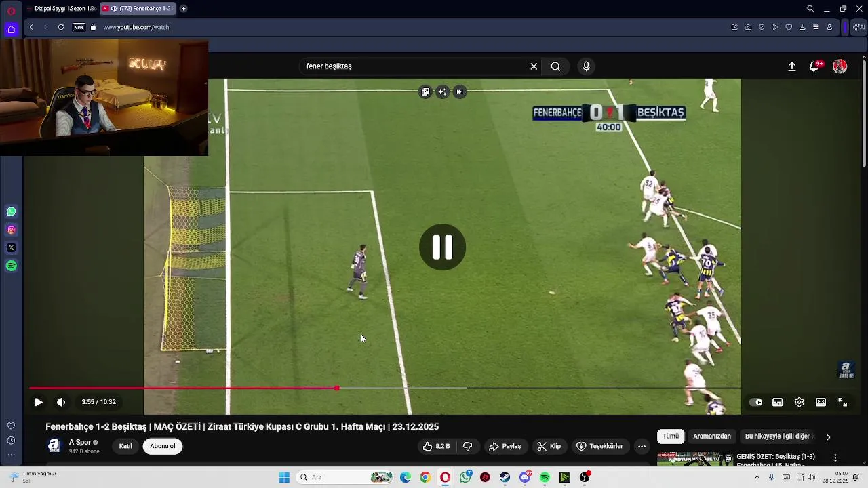Open the A Spor channel avatar

tap(54, 446)
